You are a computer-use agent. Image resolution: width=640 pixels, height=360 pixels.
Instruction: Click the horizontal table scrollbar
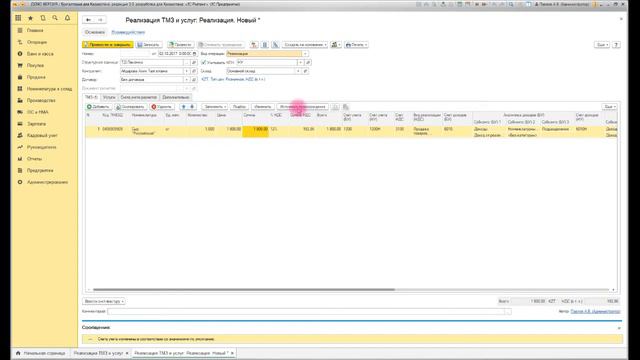coord(244,290)
